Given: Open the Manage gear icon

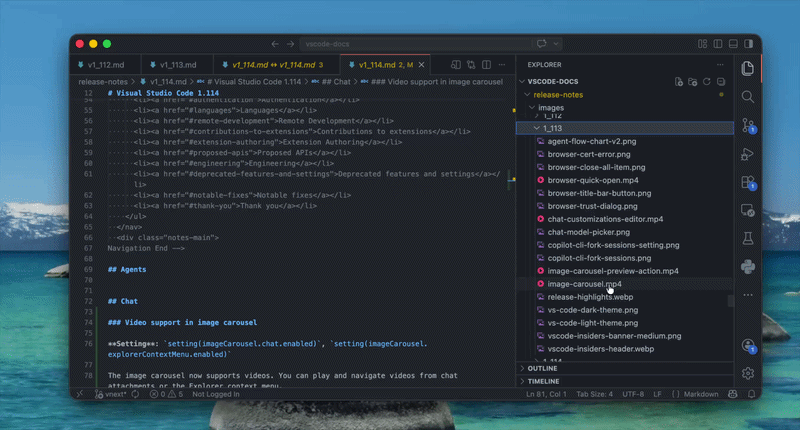Looking at the screenshot, I should coord(747,373).
